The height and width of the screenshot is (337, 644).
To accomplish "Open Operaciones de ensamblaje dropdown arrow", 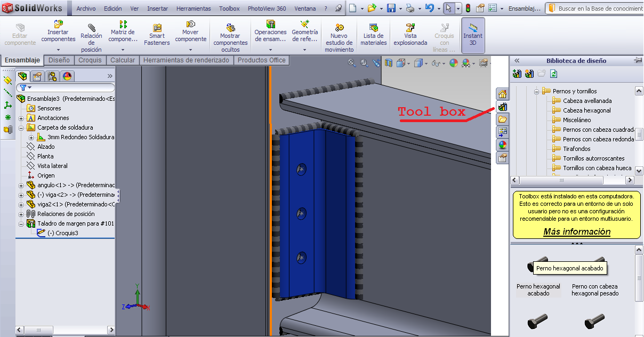I will (270, 50).
